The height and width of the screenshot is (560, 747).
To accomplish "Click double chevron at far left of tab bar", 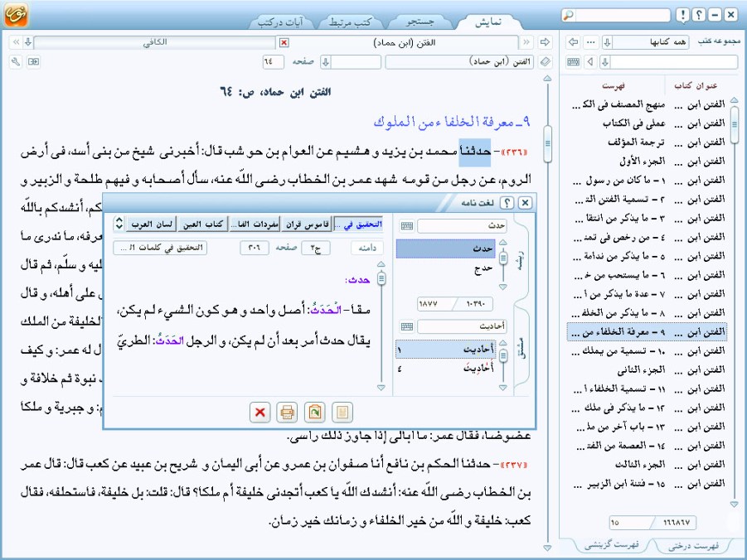I will tap(16, 42).
